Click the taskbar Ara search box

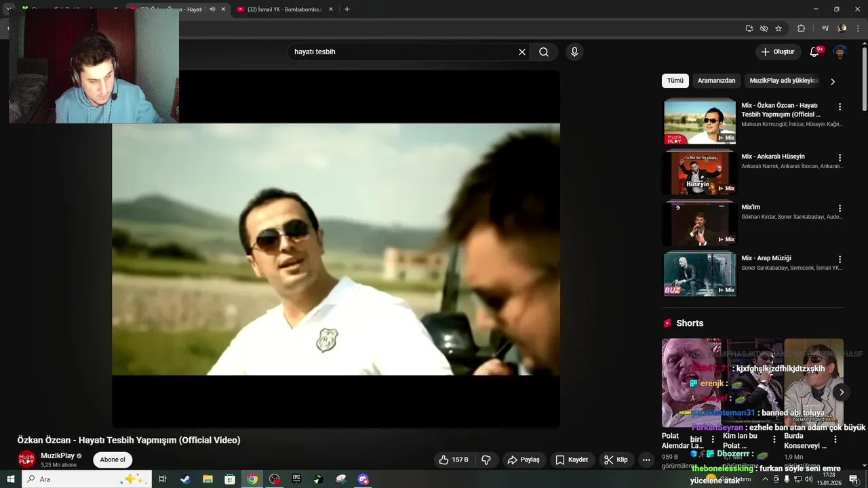coord(87,479)
